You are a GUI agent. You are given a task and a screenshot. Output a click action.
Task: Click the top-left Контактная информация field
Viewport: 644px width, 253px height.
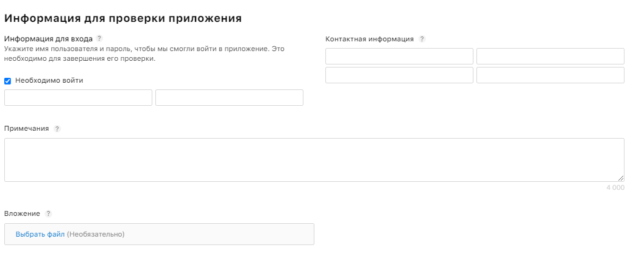pyautogui.click(x=399, y=56)
